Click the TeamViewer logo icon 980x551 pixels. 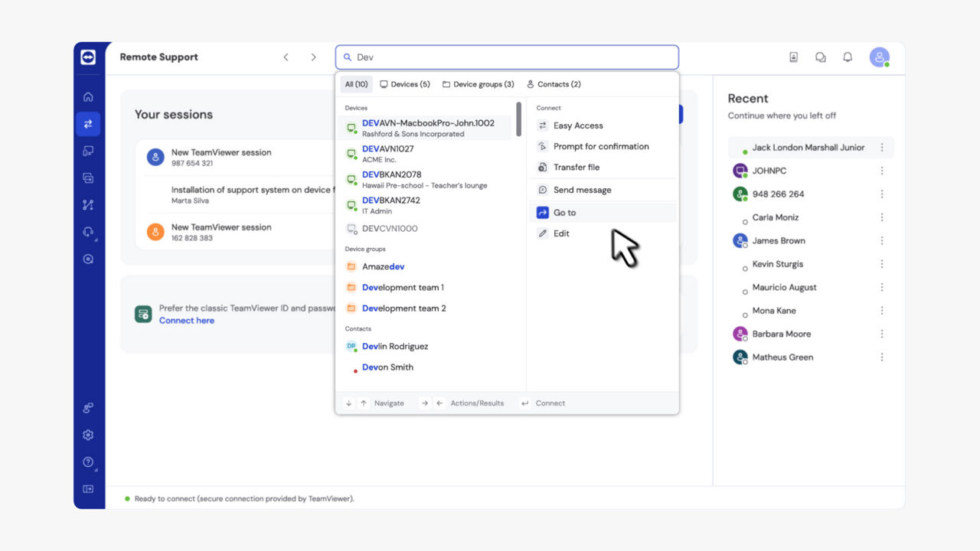click(88, 57)
